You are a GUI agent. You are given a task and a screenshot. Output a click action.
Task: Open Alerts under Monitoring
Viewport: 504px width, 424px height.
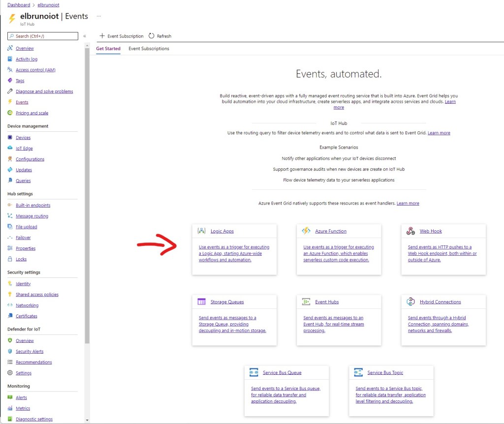click(x=21, y=397)
